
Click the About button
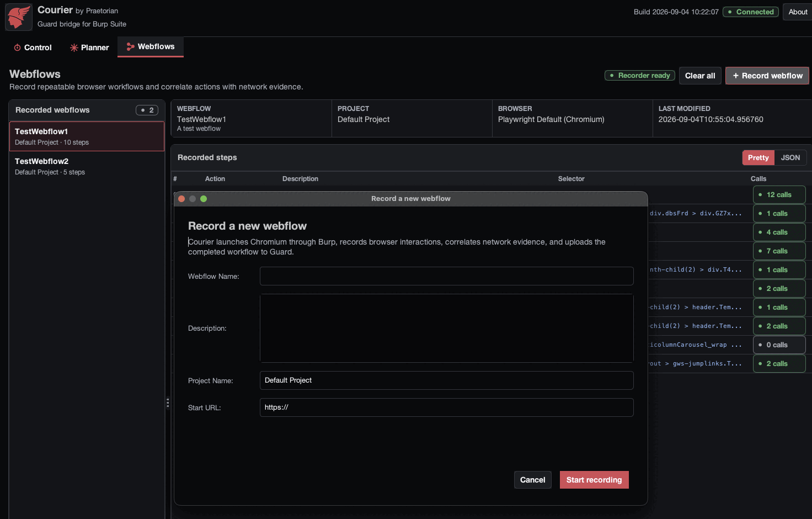click(x=798, y=12)
